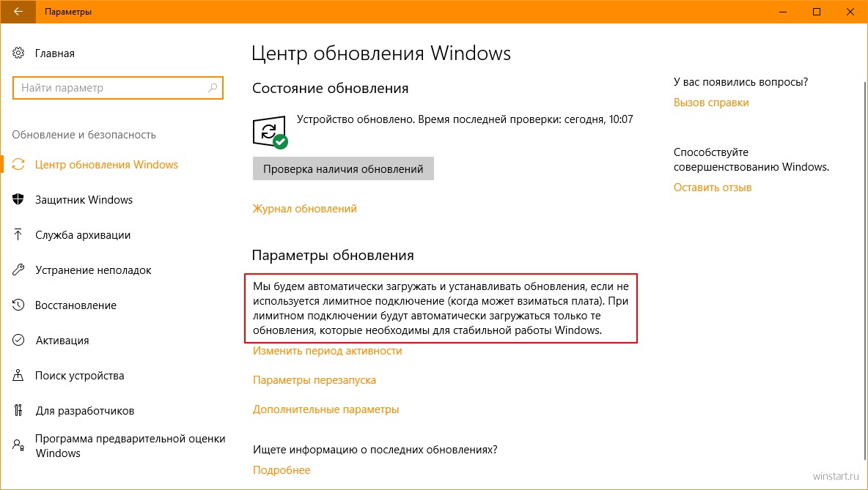This screenshot has width=868, height=490.
Task: Open Служба архивации via the arrow icon
Action: click(18, 235)
